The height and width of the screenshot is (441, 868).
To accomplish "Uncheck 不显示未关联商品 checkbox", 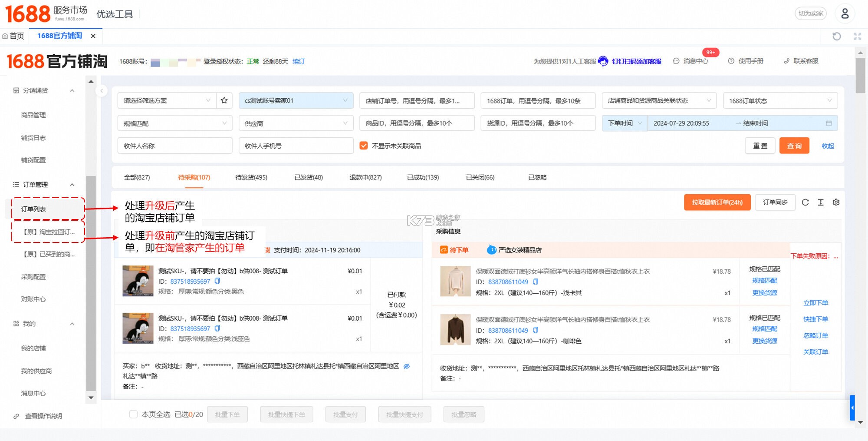I will 364,146.
